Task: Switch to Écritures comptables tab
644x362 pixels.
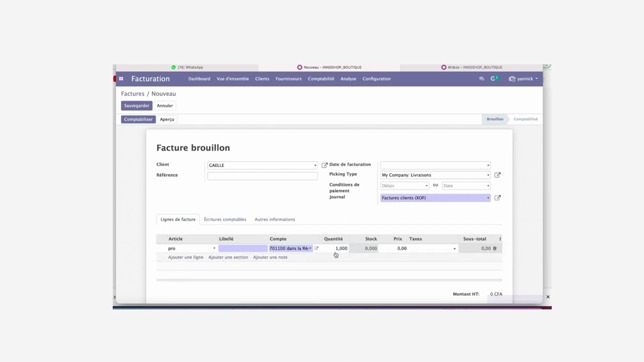Action: (x=225, y=219)
